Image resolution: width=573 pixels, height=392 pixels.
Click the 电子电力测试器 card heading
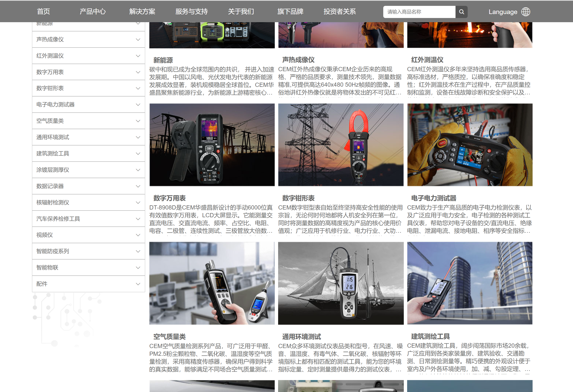(434, 198)
